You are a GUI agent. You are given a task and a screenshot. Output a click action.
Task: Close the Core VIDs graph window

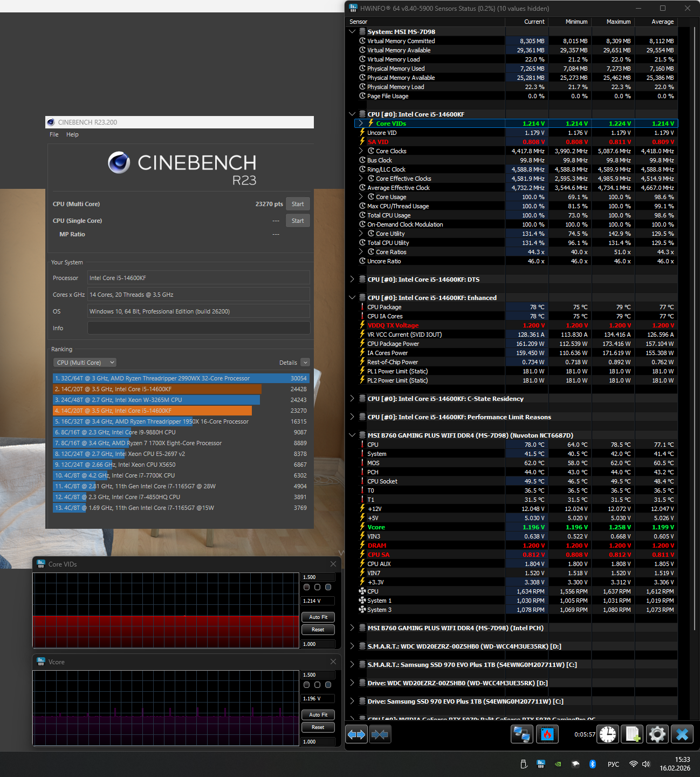pyautogui.click(x=333, y=564)
